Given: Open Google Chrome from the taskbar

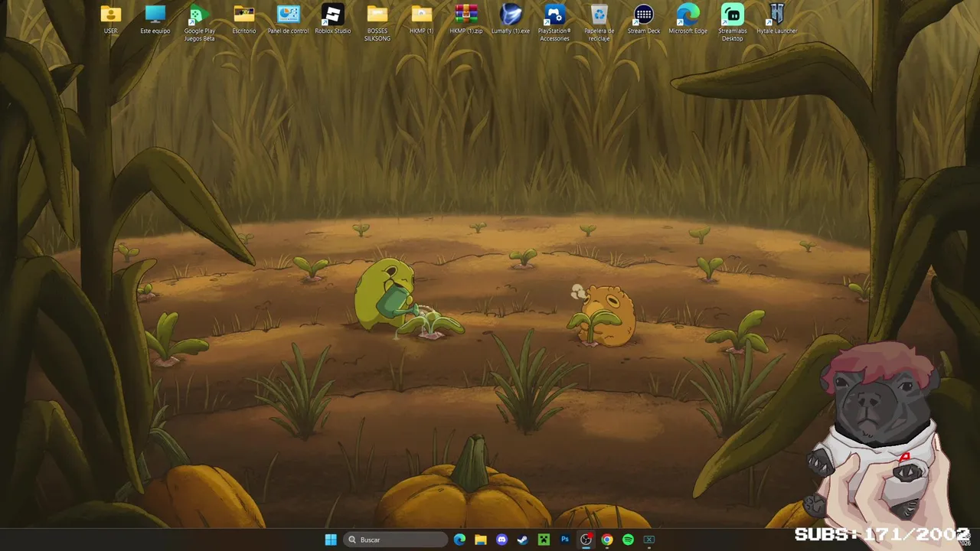Looking at the screenshot, I should pyautogui.click(x=606, y=540).
